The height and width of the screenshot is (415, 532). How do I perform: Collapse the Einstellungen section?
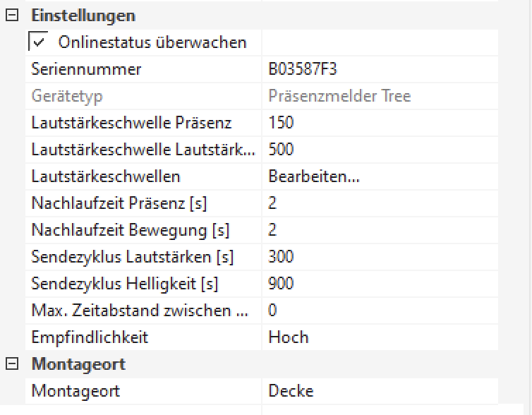pos(11,16)
